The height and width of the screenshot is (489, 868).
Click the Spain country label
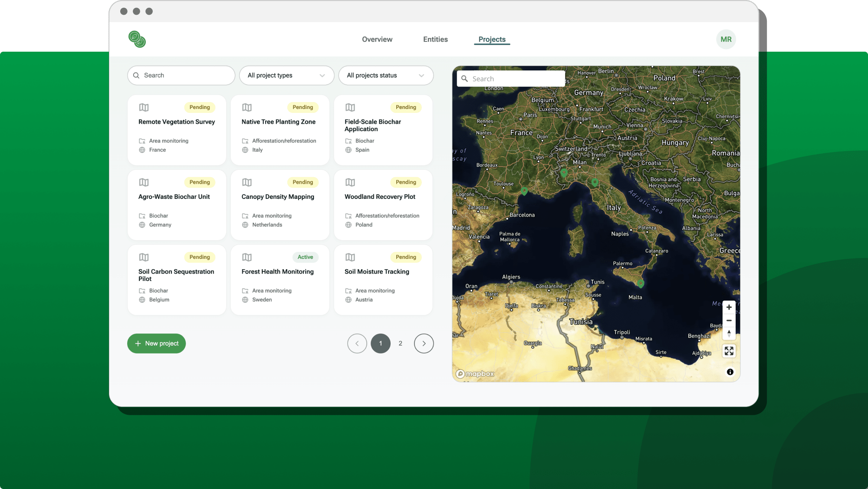tap(362, 150)
